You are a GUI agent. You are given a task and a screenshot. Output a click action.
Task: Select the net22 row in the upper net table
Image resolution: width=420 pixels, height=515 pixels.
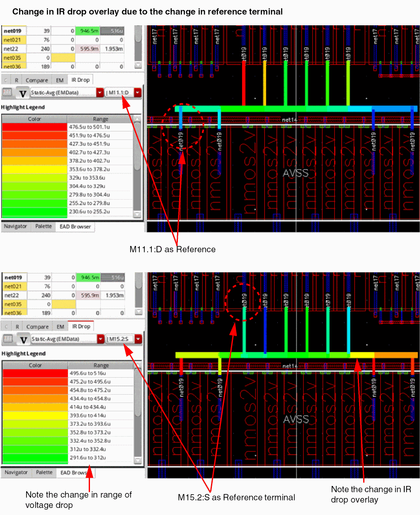(12, 49)
